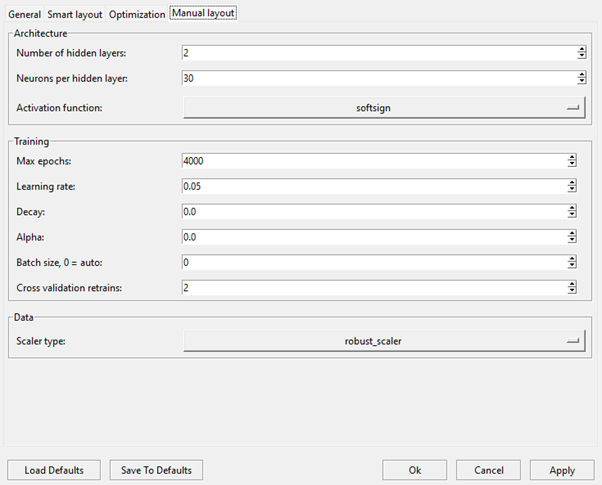Increase Alpha value with up arrow
The width and height of the screenshot is (602, 485).
pos(572,233)
